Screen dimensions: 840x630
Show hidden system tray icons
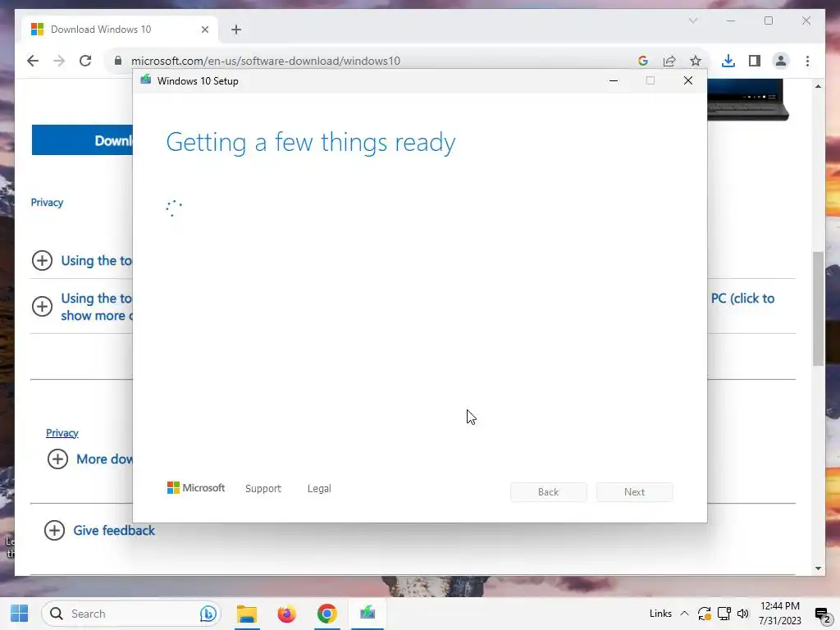684,614
